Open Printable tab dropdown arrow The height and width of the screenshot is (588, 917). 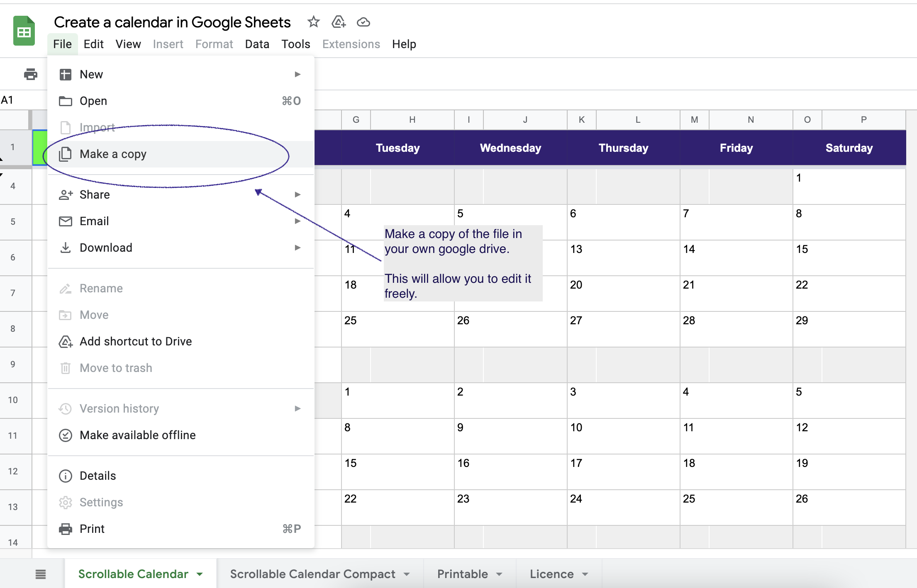pos(499,574)
